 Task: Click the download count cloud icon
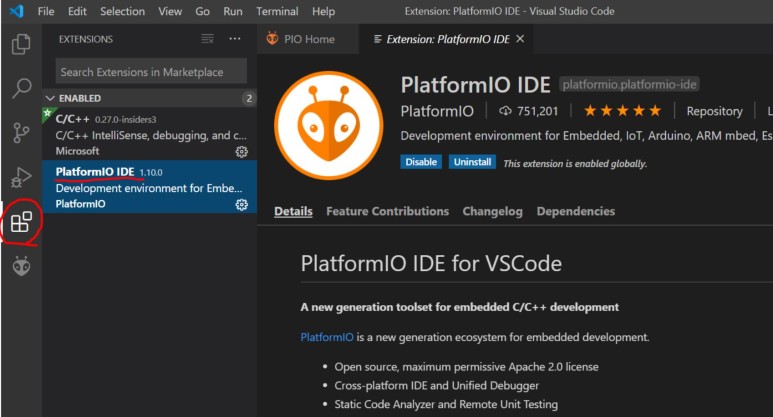pos(505,111)
